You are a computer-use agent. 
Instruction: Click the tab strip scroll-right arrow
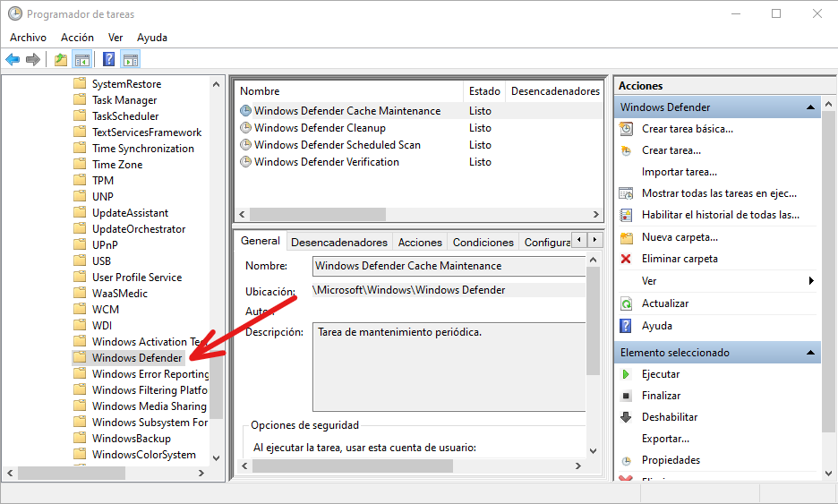[x=594, y=240]
